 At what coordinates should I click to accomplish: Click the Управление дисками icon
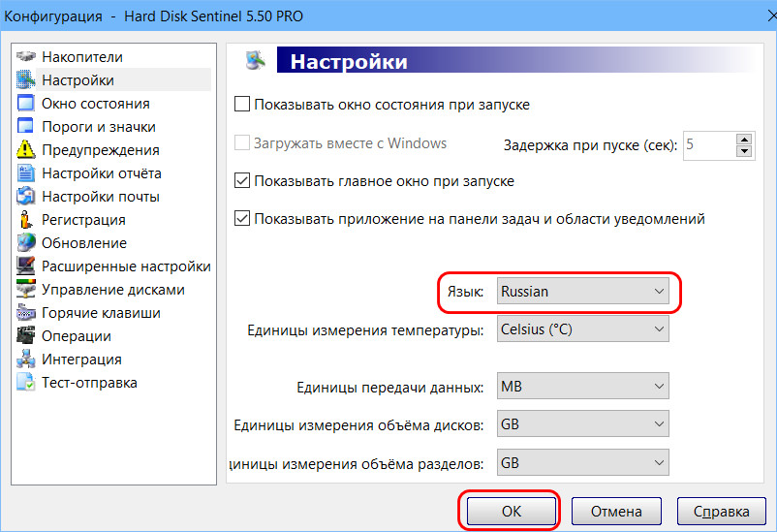pyautogui.click(x=26, y=290)
